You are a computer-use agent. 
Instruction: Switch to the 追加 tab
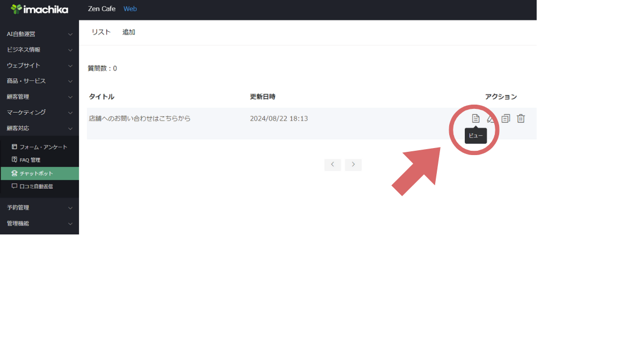[129, 32]
